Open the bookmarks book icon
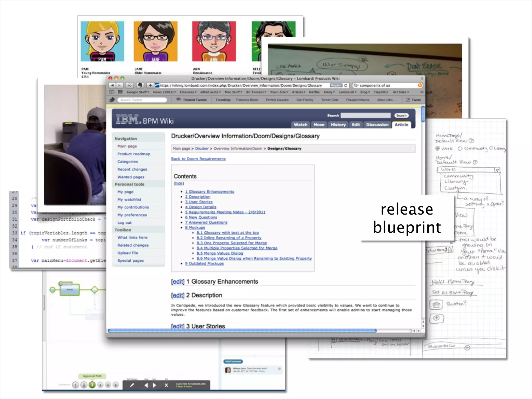Viewport: 532px width, 399px height. (112, 92)
